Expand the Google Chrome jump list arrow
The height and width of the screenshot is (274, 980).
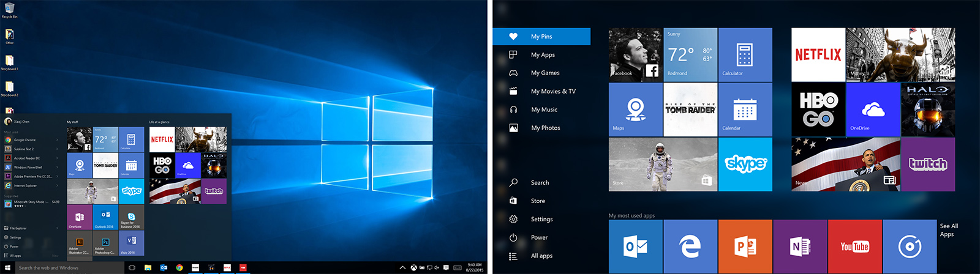click(57, 140)
